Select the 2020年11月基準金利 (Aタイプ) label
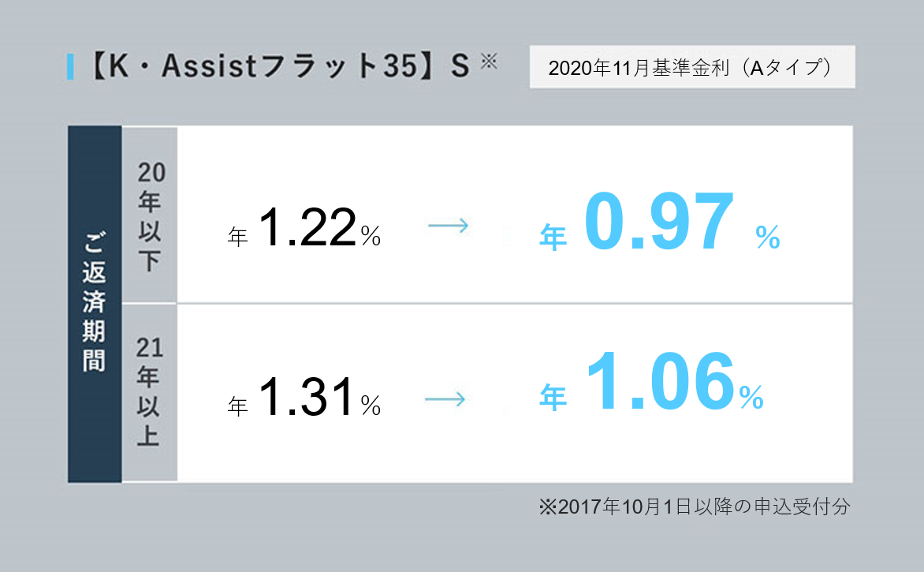Viewport: 924px width, 572px height. click(x=692, y=67)
